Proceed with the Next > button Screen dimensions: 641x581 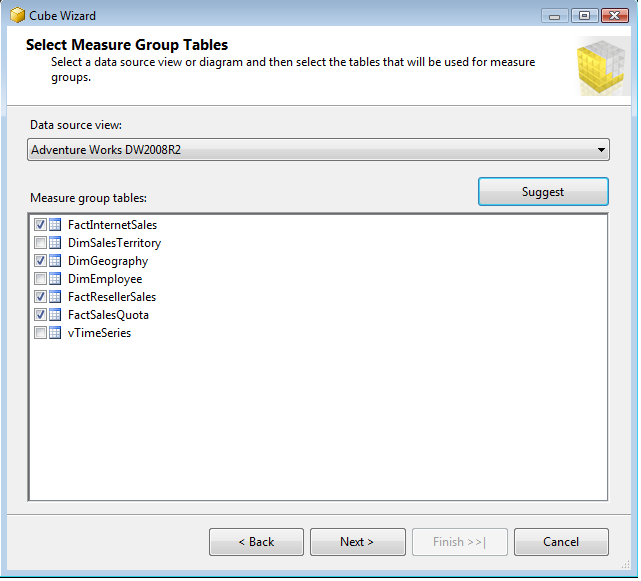tap(357, 542)
